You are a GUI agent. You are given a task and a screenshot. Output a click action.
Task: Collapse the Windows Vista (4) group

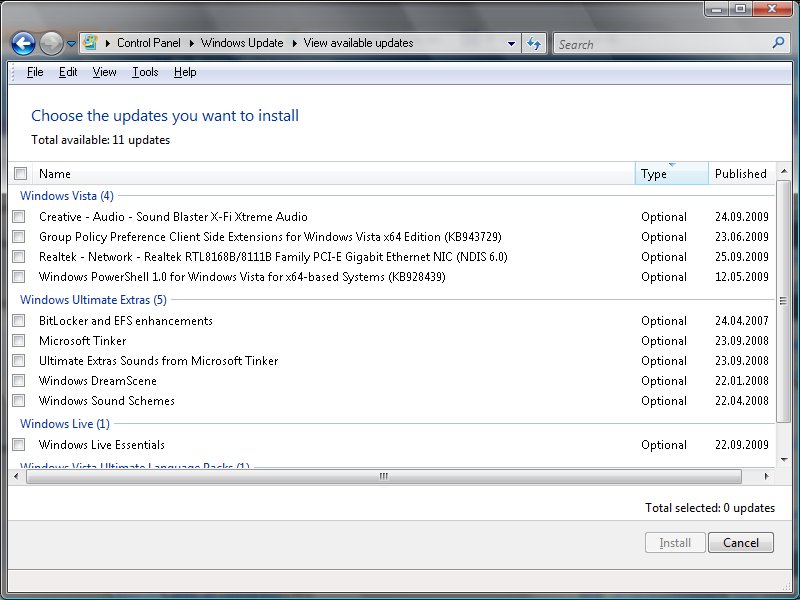[x=67, y=196]
